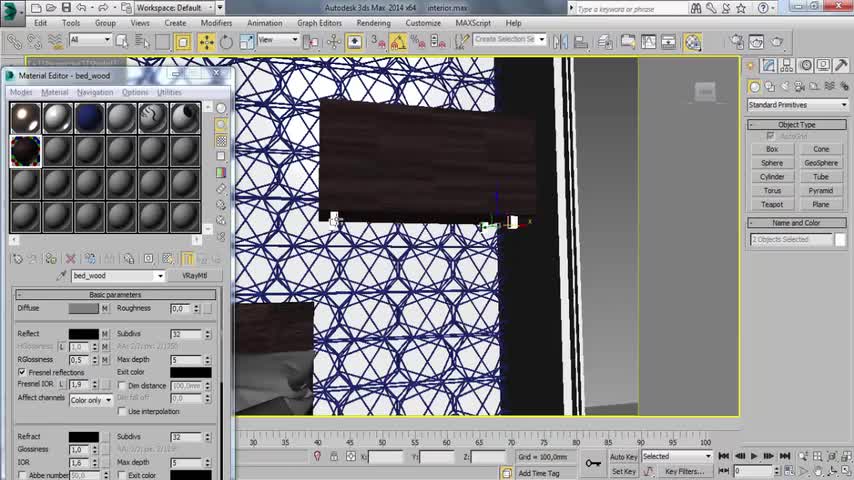Toggle Selection Lock padlock icon

(x=334, y=457)
